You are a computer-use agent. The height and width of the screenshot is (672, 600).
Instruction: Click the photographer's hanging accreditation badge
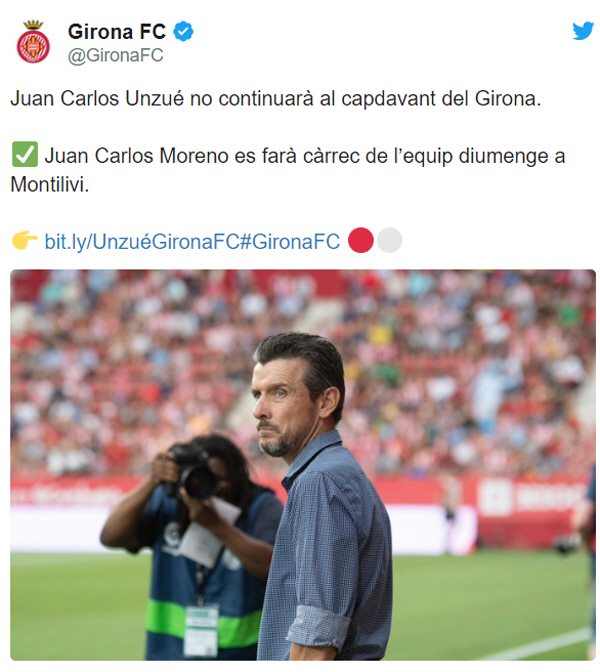(x=201, y=630)
